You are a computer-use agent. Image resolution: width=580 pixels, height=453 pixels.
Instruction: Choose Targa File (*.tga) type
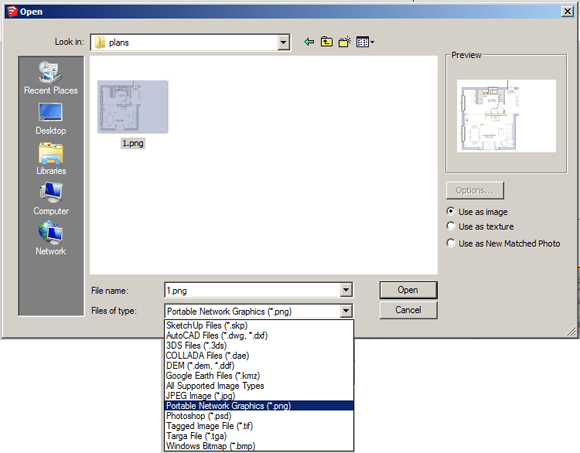tap(259, 436)
